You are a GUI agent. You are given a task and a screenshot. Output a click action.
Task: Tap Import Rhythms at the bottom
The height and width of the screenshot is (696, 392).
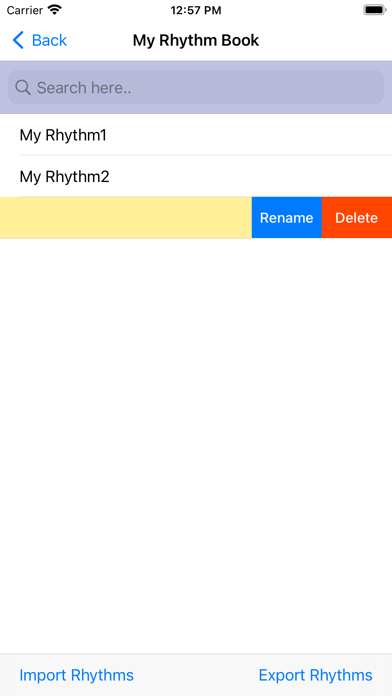click(x=76, y=675)
